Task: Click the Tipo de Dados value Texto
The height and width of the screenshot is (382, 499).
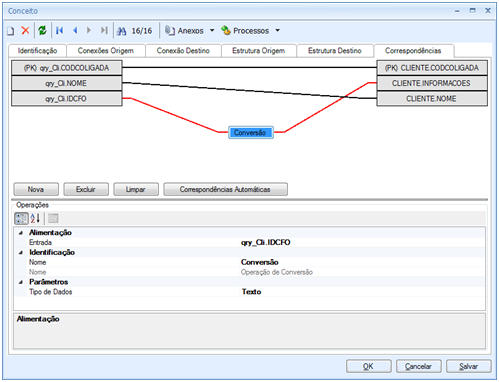Action: 252,292
